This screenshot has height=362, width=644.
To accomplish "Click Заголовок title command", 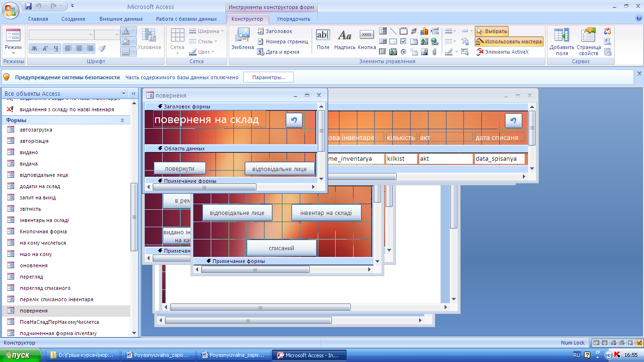I will coord(275,31).
